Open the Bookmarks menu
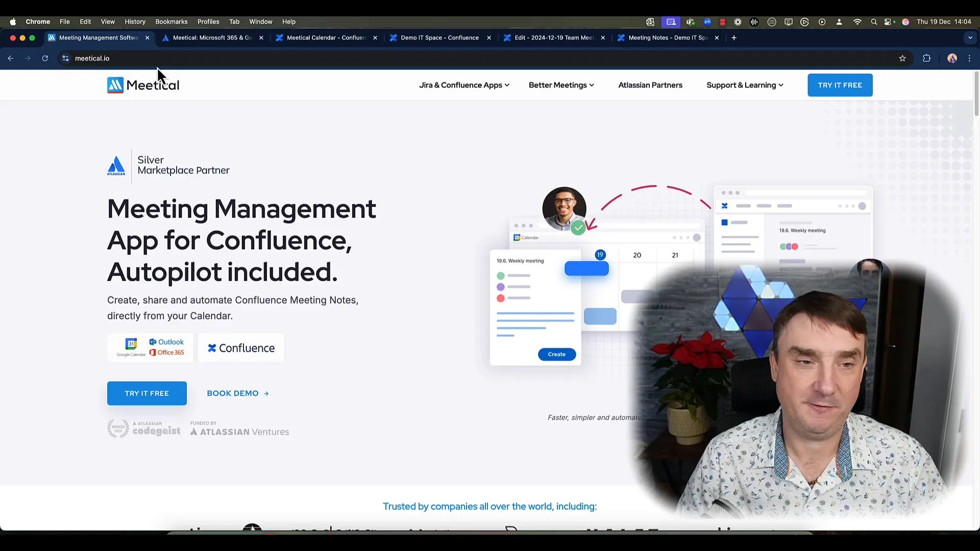Viewport: 980px width, 551px height. pos(171,22)
